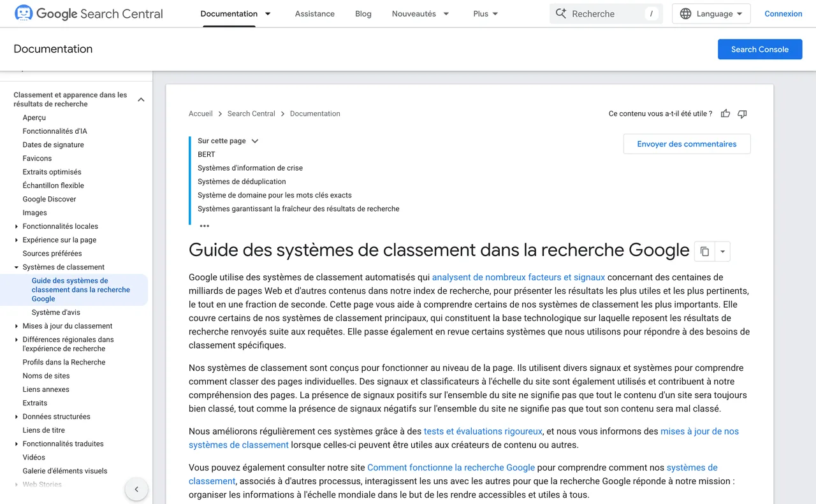Expand Fonctionnalités locales in sidebar
The width and height of the screenshot is (816, 504).
17,226
